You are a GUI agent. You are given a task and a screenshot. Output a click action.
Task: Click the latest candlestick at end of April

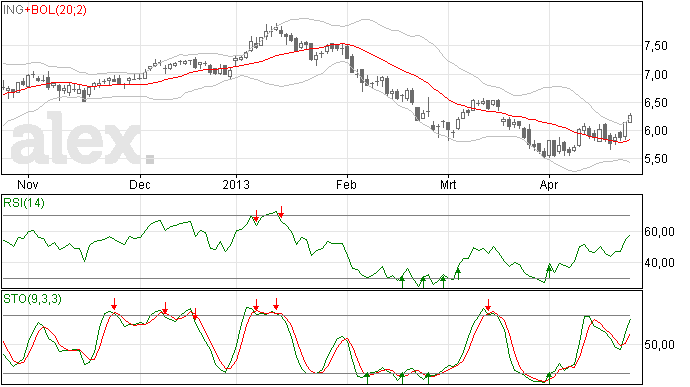[630, 118]
